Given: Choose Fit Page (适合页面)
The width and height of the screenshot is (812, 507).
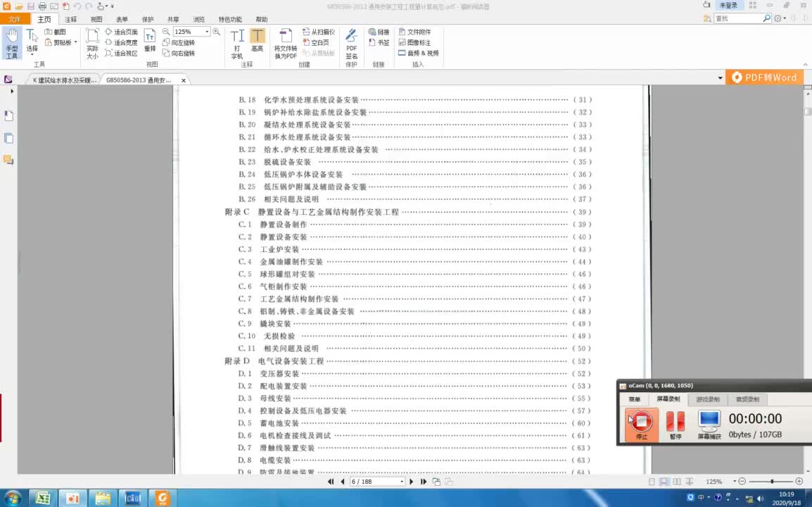Looking at the screenshot, I should [121, 32].
